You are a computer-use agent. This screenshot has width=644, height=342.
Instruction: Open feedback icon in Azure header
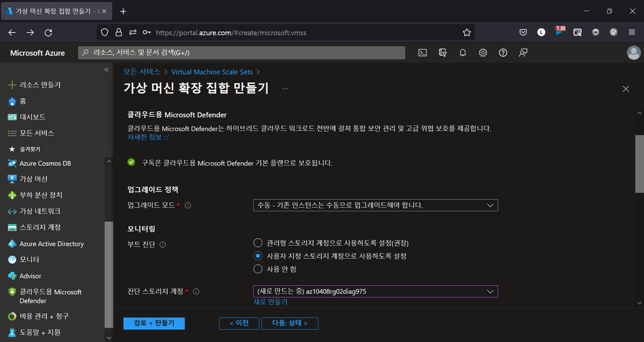(x=523, y=53)
